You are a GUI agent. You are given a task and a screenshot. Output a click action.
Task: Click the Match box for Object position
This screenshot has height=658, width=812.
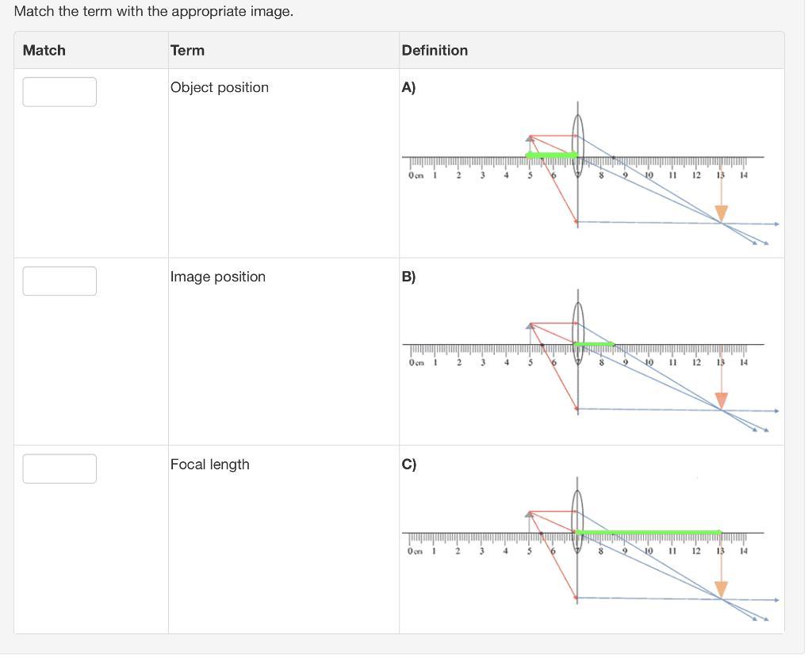point(59,92)
